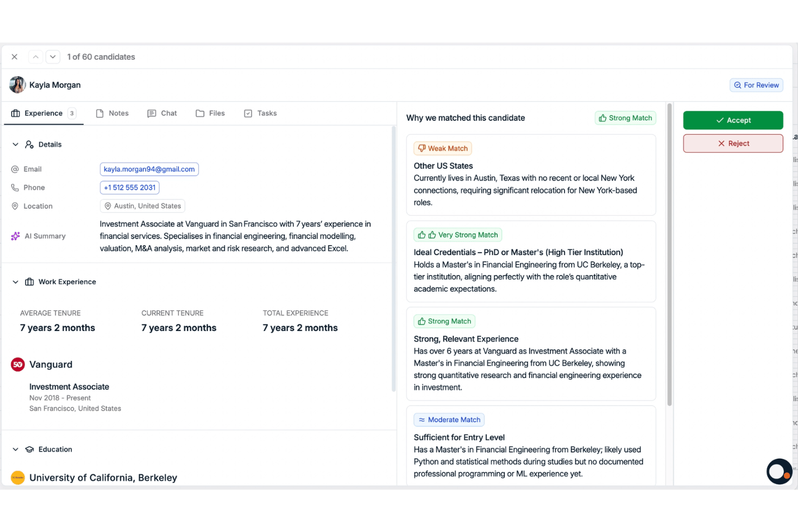Click the phone number +1 512 555 2031
This screenshot has height=532, width=798.
[x=129, y=188]
